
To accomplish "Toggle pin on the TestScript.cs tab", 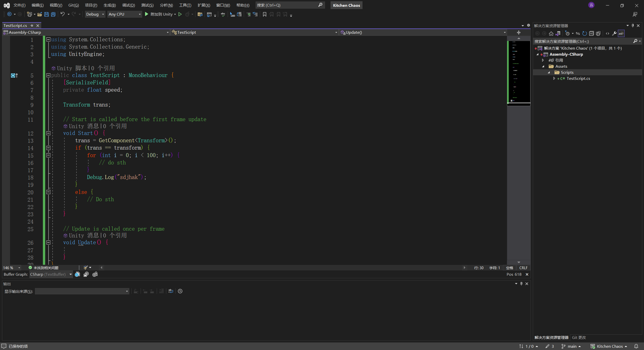I will click(x=32, y=25).
